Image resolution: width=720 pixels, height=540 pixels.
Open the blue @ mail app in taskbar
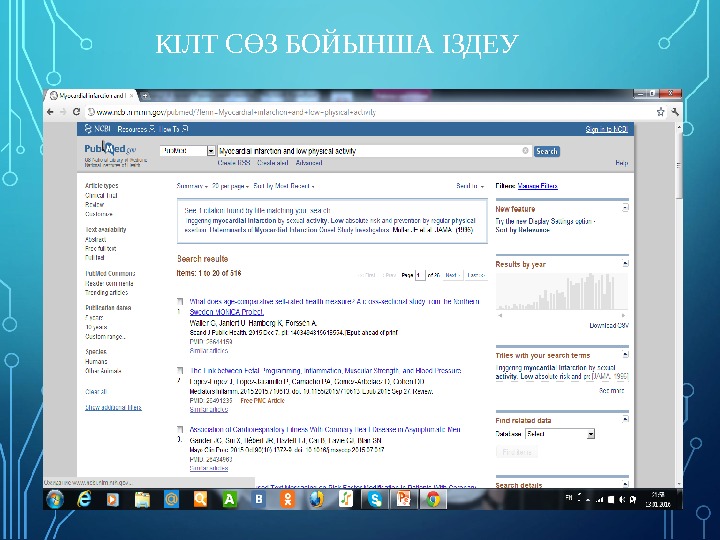click(171, 499)
